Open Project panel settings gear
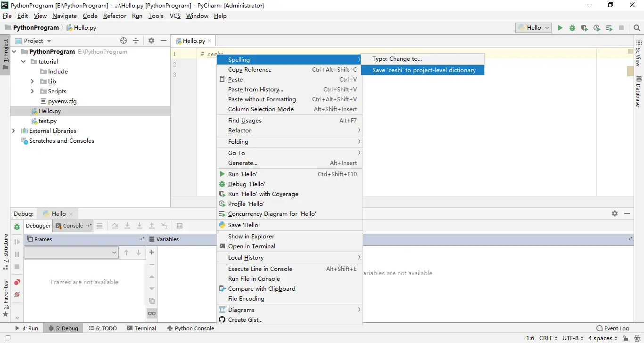Screen dimensions: 644x343 [x=151, y=41]
